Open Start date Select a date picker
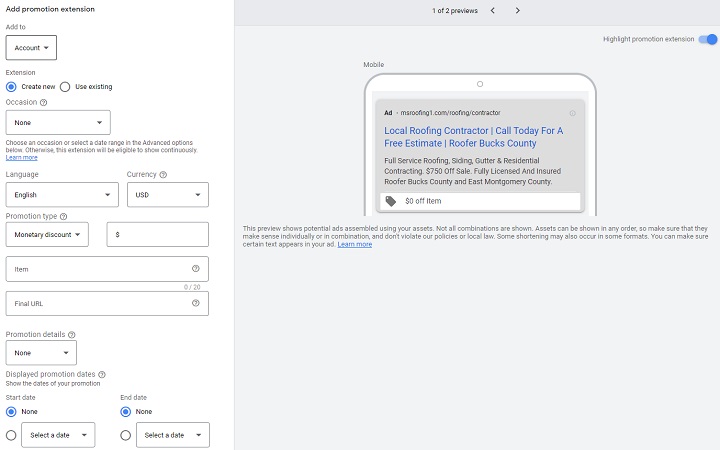The height and width of the screenshot is (450, 720). point(58,435)
